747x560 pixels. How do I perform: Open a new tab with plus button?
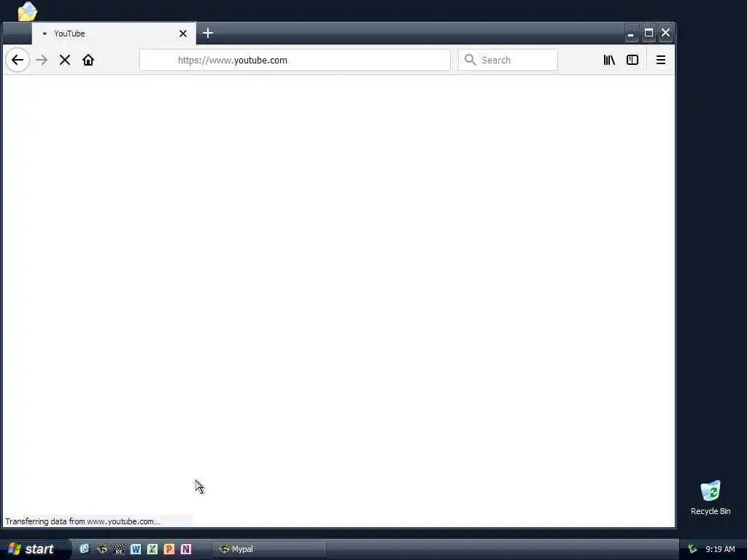(x=208, y=33)
